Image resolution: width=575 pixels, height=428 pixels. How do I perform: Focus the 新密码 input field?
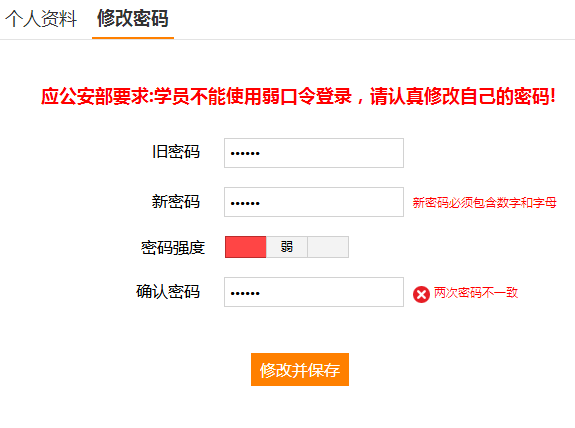(x=314, y=202)
